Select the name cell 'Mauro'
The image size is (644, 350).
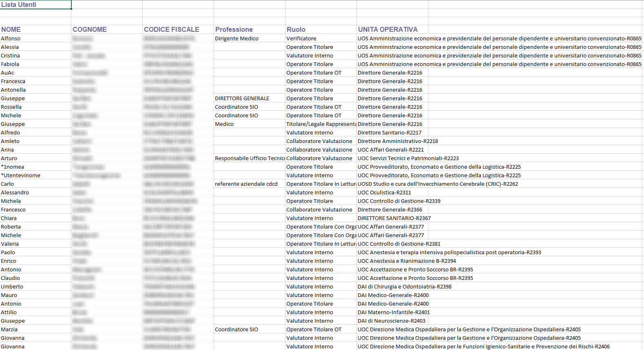coord(35,295)
